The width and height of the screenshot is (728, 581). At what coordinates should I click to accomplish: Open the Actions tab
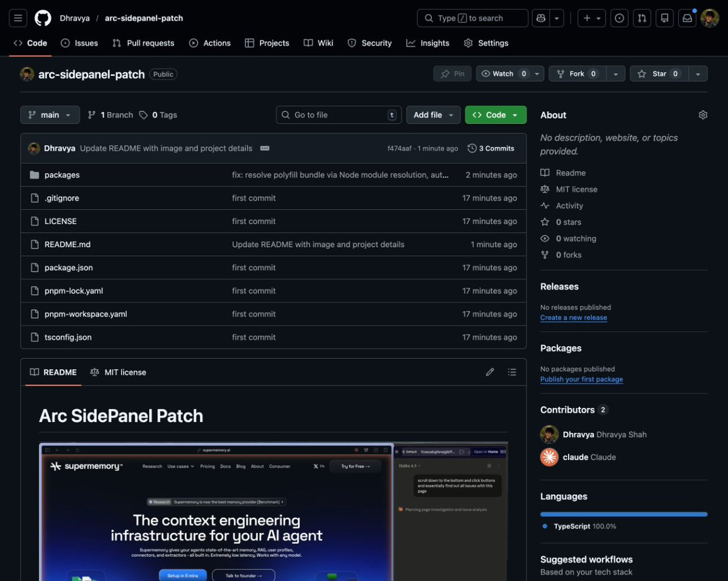(x=210, y=43)
